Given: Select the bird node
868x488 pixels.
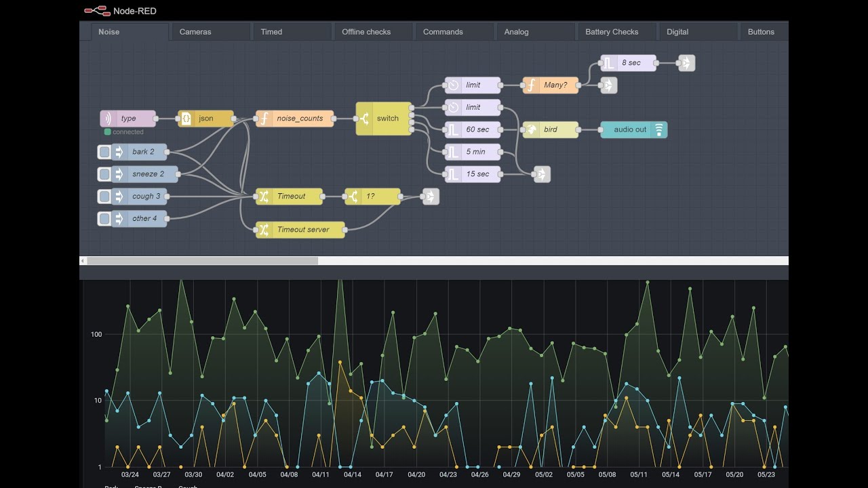Looking at the screenshot, I should pyautogui.click(x=551, y=129).
